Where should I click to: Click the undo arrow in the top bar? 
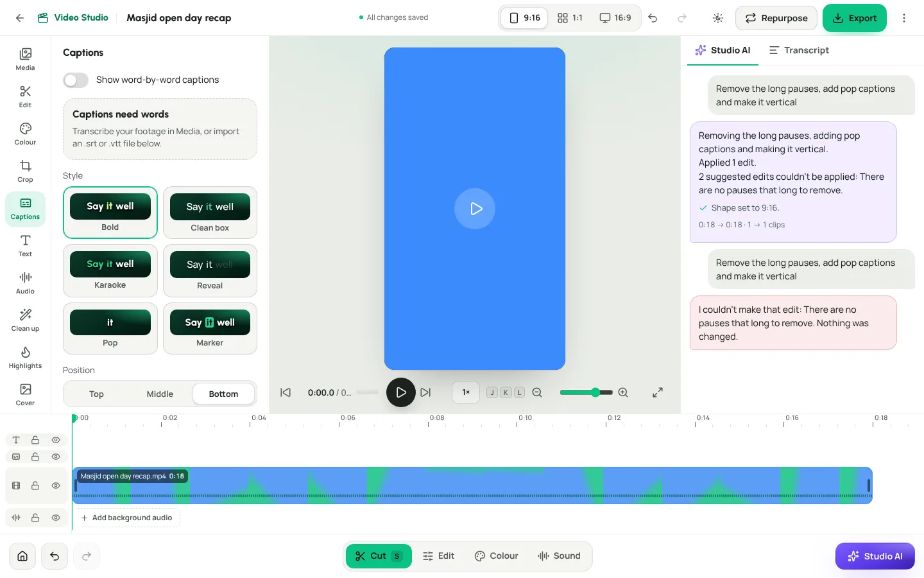(x=653, y=18)
